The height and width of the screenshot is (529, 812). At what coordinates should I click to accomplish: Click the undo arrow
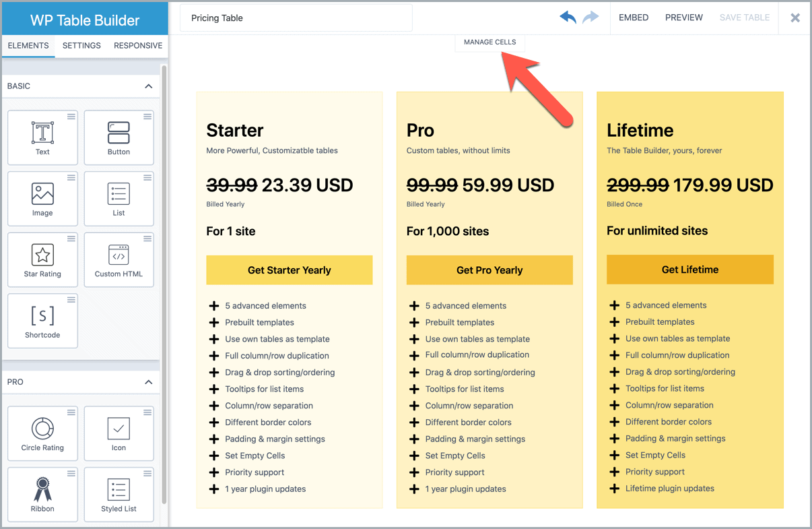[x=568, y=18]
